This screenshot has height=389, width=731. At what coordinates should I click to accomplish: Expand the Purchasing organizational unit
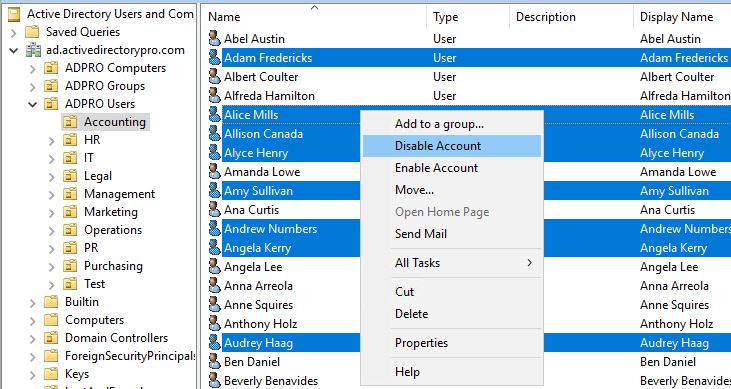point(52,266)
